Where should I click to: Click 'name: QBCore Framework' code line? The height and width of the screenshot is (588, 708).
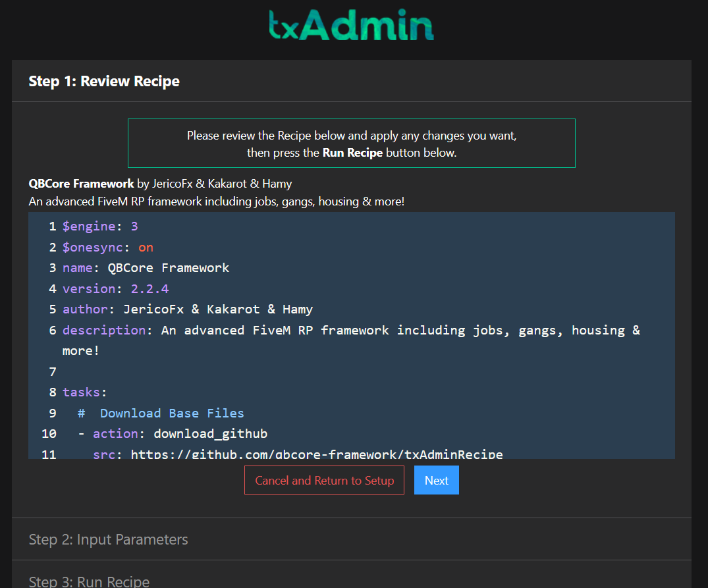(146, 267)
